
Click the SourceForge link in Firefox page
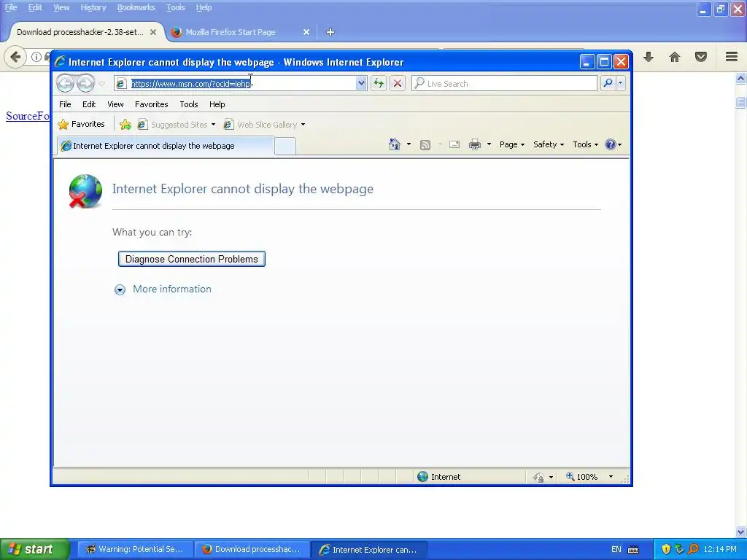coord(28,116)
